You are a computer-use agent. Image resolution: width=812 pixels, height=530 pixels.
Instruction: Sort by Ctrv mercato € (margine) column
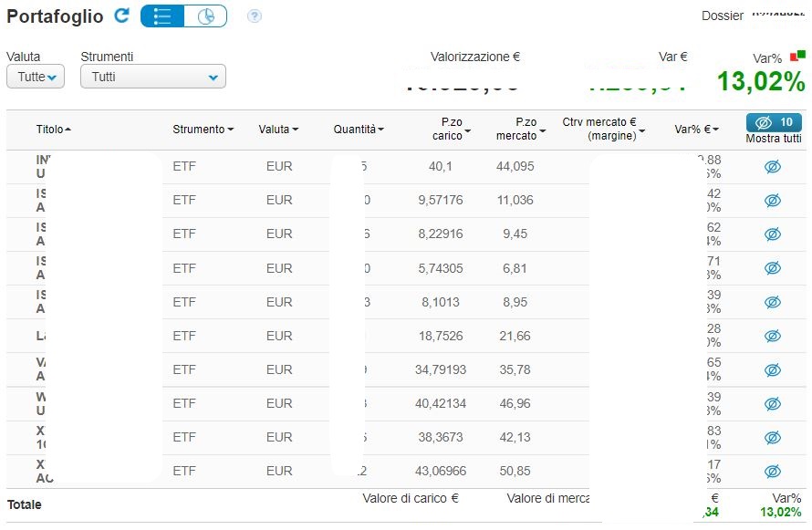coord(603,130)
